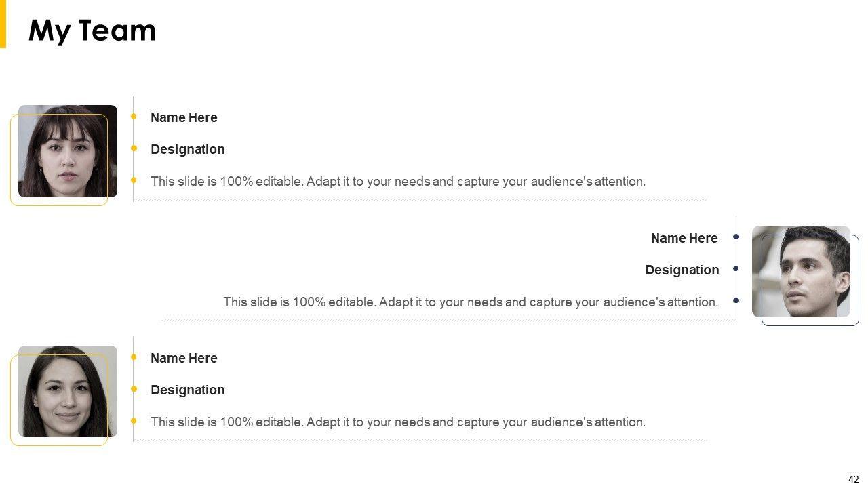Select the right-aligned editable description sentence
868x488 pixels.
click(471, 302)
